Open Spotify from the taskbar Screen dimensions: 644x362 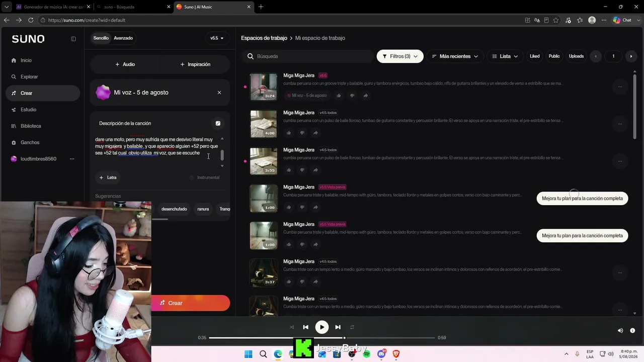[366, 354]
